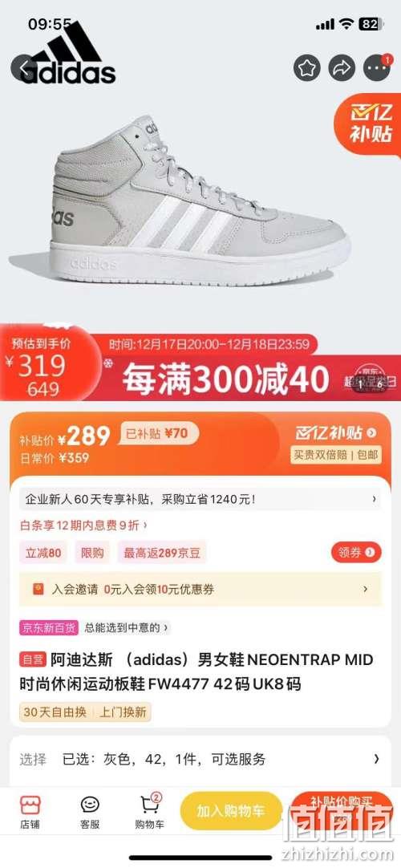
Task: Tap the 百亿补贴 corner badge
Action: click(x=371, y=123)
